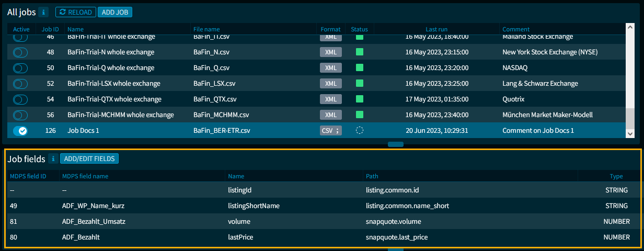Enable the Active toggle for job 54
The height and width of the screenshot is (251, 644).
(x=20, y=99)
